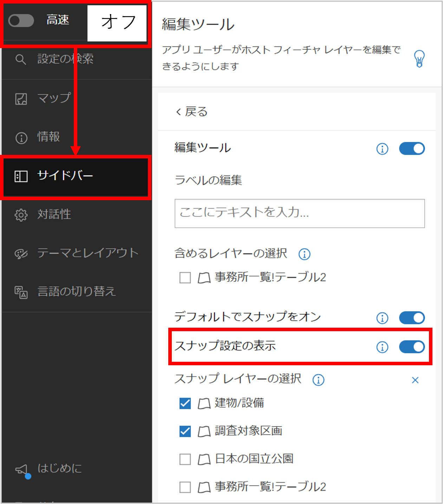Disable the スナップ設定の表示 switch

(412, 347)
